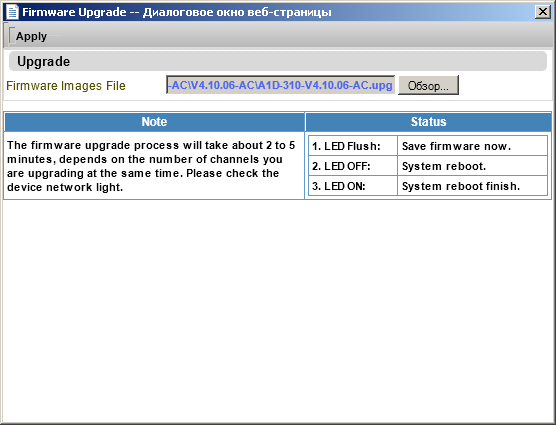Click the firmware upgrade note text
The width and height of the screenshot is (556, 425).
(151, 166)
